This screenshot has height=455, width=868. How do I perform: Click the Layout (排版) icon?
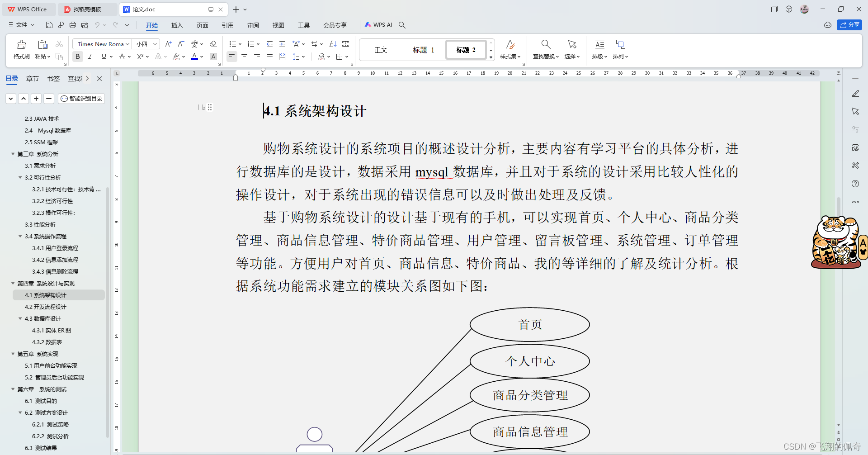click(599, 44)
